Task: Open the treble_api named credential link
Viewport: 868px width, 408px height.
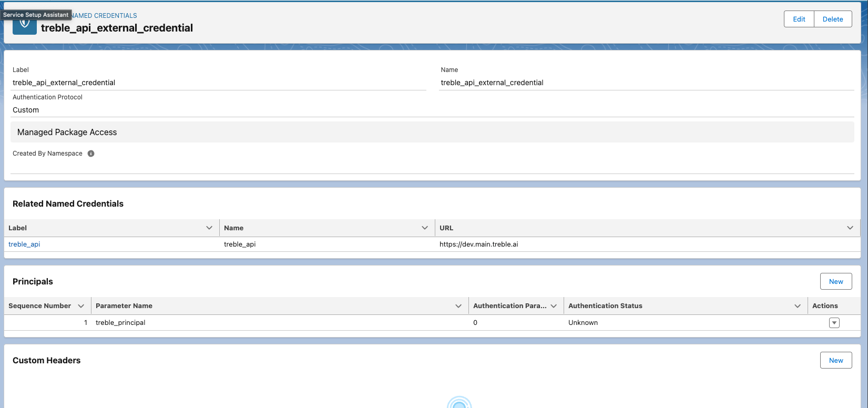Action: [24, 244]
